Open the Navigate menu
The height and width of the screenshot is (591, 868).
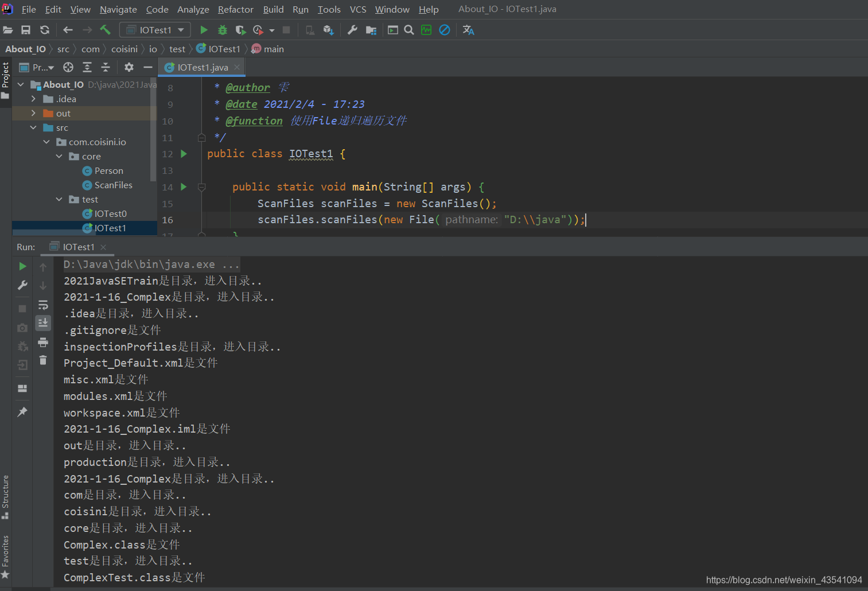pyautogui.click(x=118, y=9)
